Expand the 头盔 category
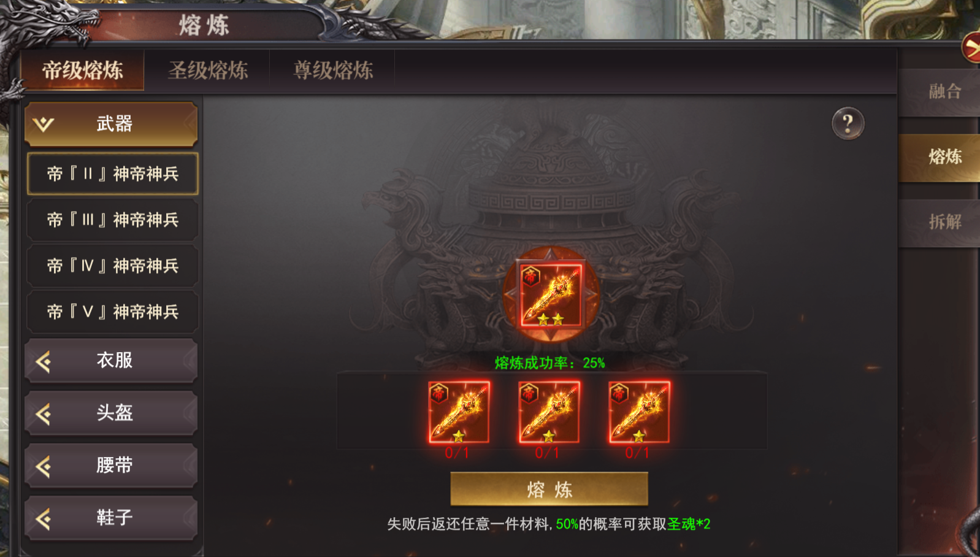 112,413
